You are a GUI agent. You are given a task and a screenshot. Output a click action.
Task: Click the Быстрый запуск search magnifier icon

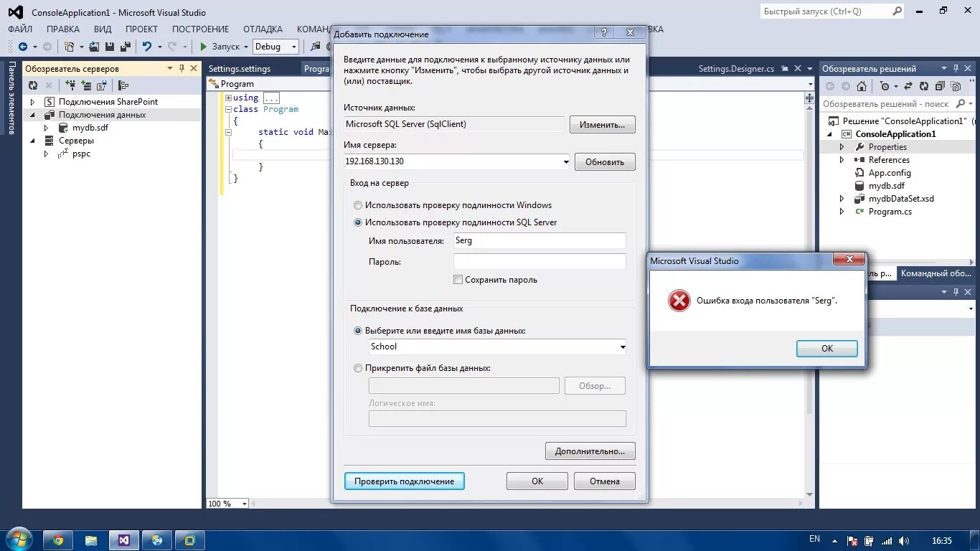[x=897, y=11]
